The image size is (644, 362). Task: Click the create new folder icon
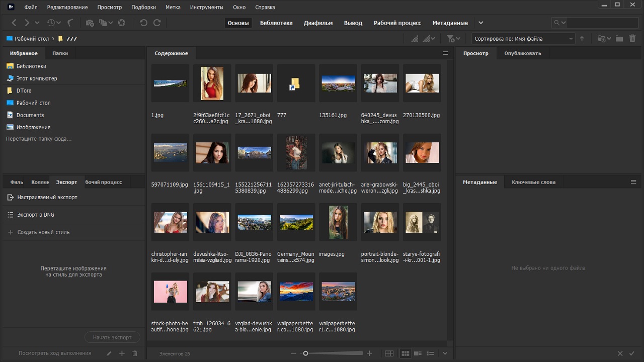619,39
